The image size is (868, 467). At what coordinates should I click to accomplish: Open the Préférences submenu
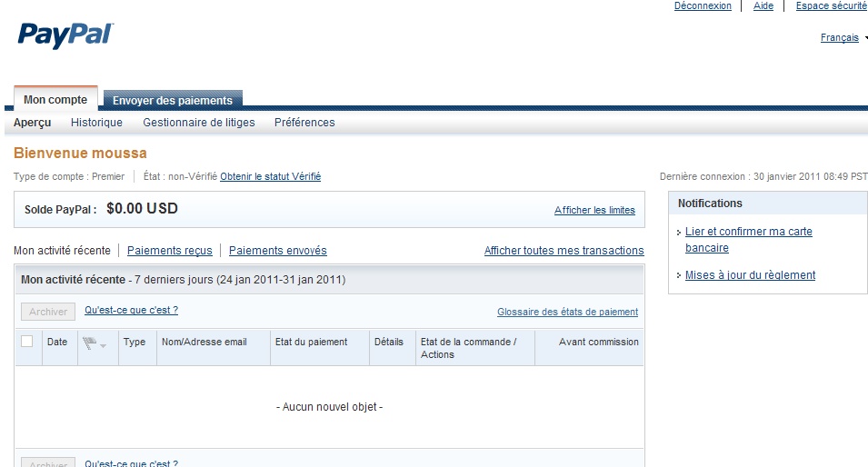(x=304, y=123)
